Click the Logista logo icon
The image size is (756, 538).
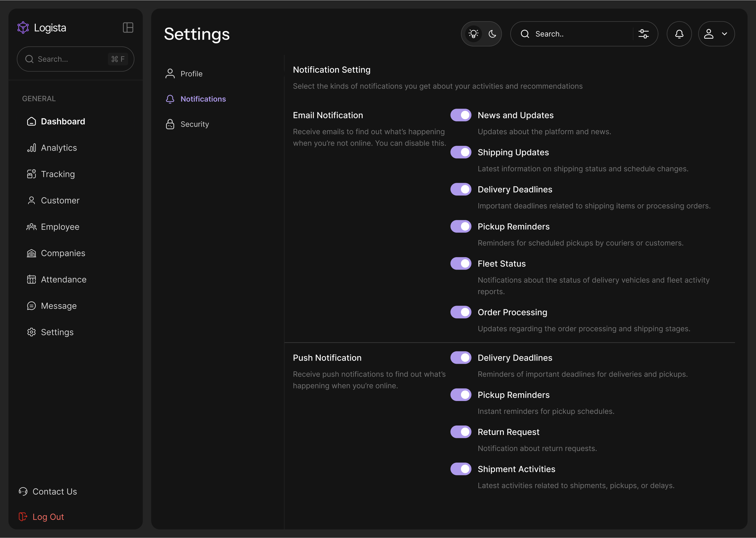click(23, 27)
